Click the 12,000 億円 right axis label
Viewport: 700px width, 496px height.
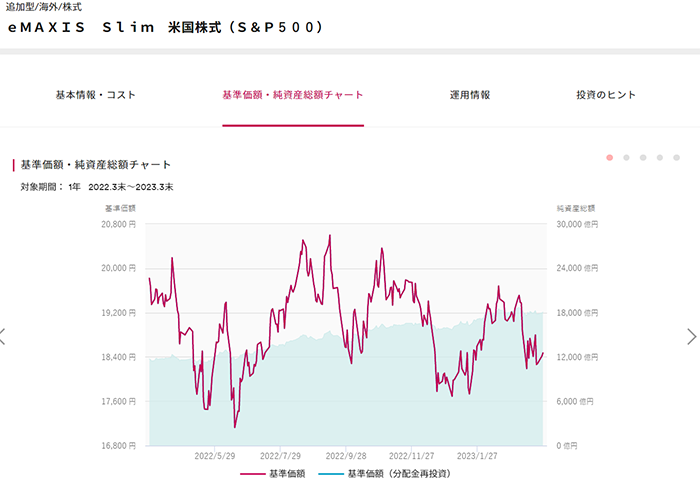(x=577, y=357)
